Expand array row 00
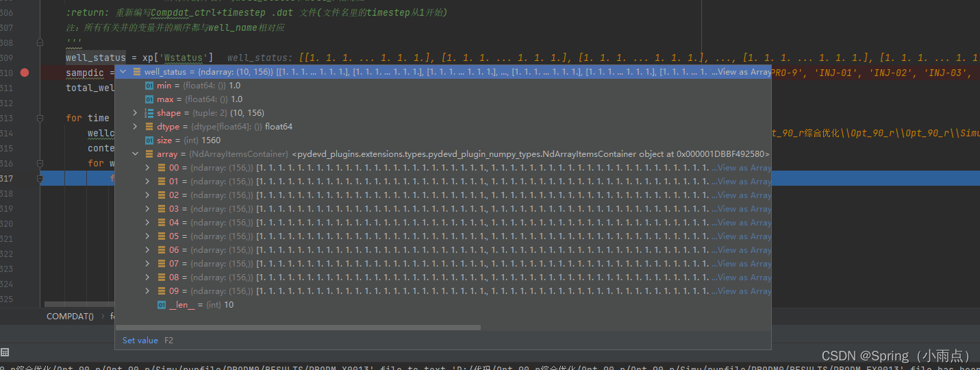The width and height of the screenshot is (980, 370). coord(147,168)
